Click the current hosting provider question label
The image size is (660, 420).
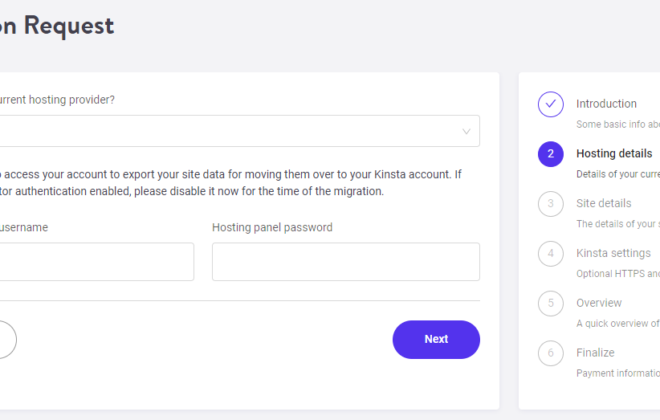tap(57, 100)
